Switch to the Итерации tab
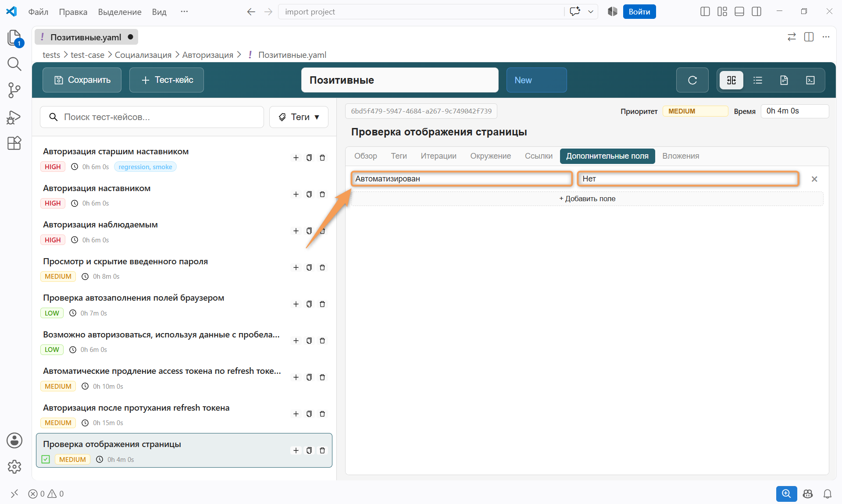The image size is (842, 504). (439, 156)
